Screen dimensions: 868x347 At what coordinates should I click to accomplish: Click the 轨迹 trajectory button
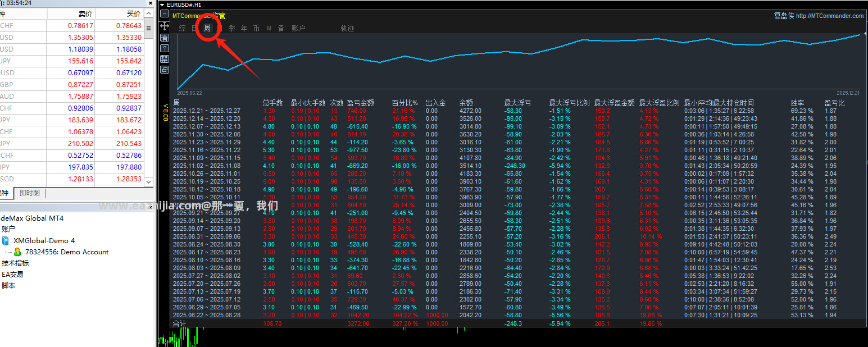[347, 28]
